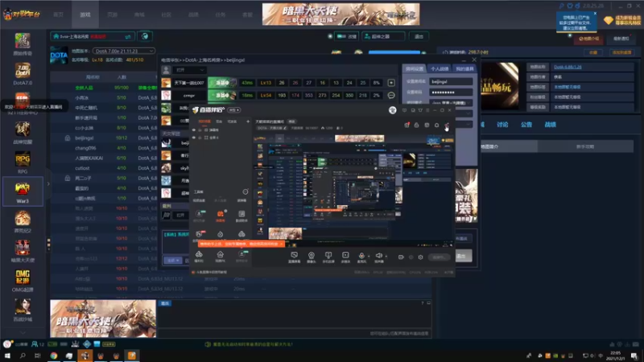
Task: Click the blue progress bar below the 超神之器 button
Action: pyautogui.click(x=394, y=52)
